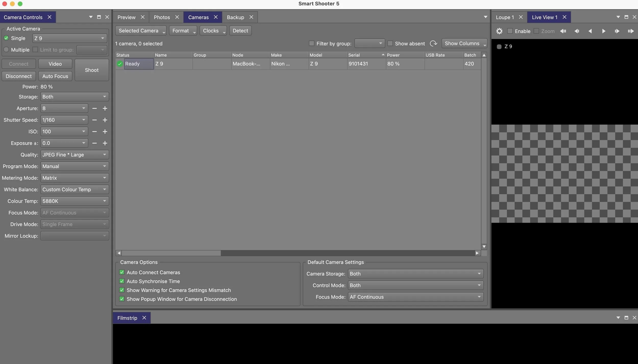Toggle Auto Synchronise Time checkbox
This screenshot has height=364, width=638.
[x=122, y=281]
